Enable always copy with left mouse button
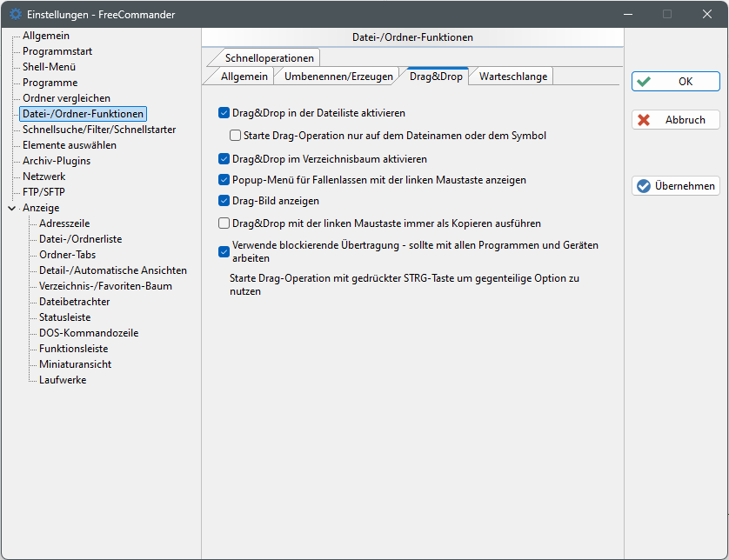The width and height of the screenshot is (729, 560). tap(224, 223)
